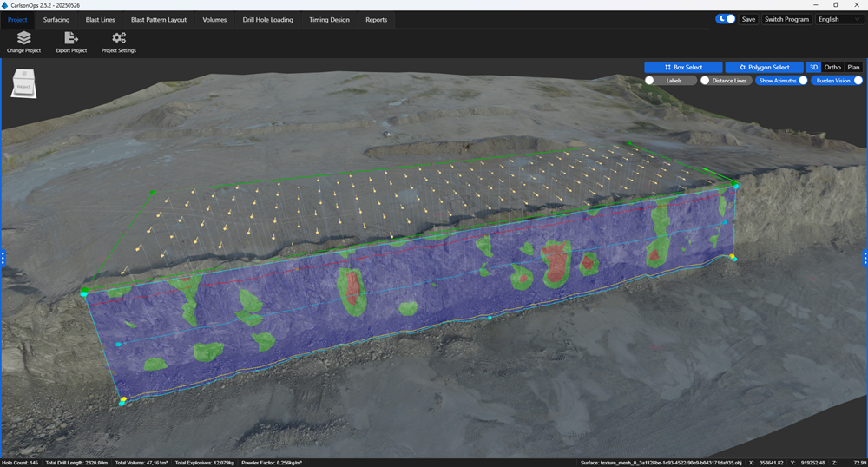Open the English language dropdown

(839, 19)
